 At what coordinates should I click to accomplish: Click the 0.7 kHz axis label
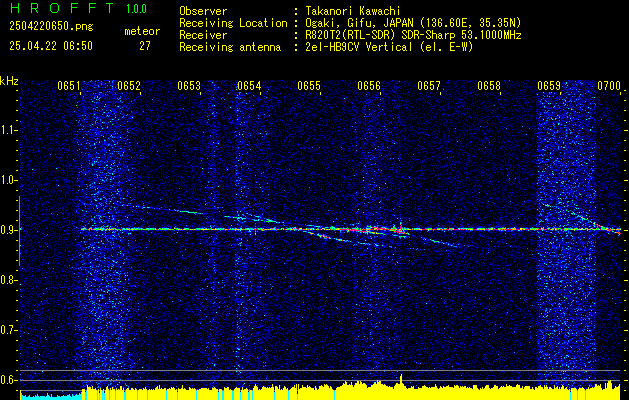[x=8, y=330]
